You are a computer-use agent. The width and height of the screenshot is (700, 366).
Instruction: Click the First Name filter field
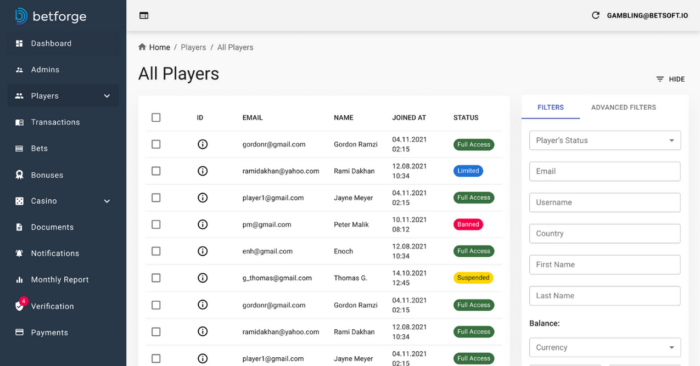coord(605,265)
